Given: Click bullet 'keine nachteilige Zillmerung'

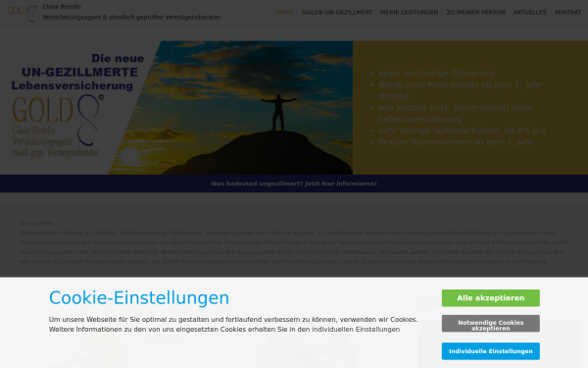Looking at the screenshot, I should coord(437,74).
